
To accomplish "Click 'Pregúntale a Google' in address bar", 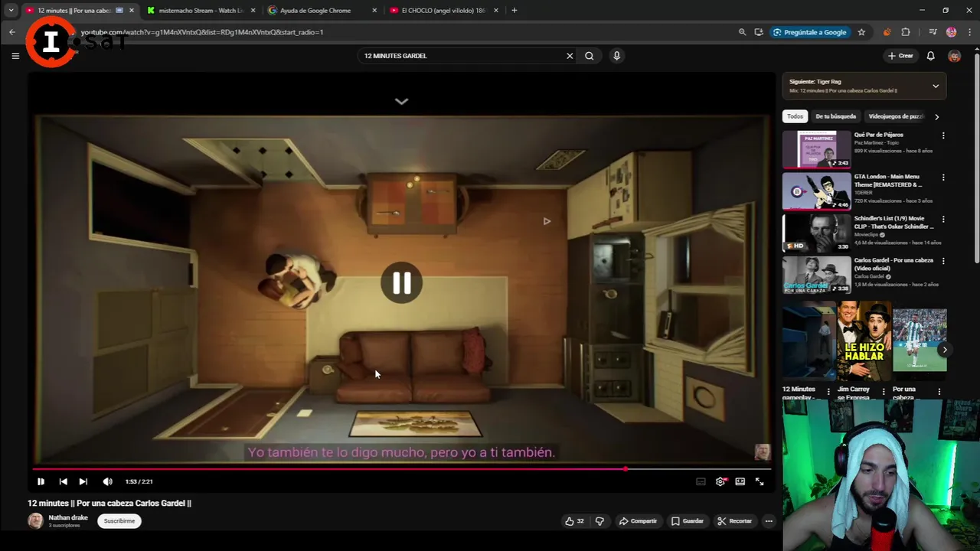I will [x=809, y=32].
